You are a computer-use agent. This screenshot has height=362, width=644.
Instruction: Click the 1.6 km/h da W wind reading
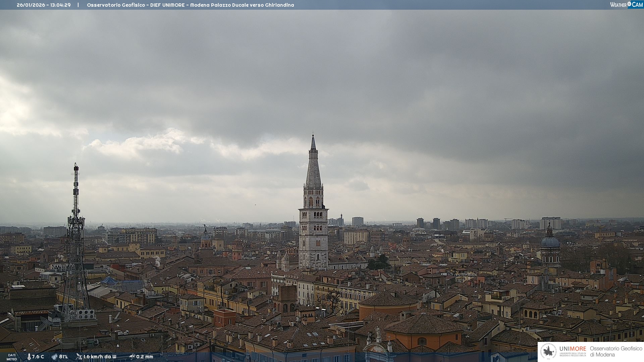pos(100,357)
